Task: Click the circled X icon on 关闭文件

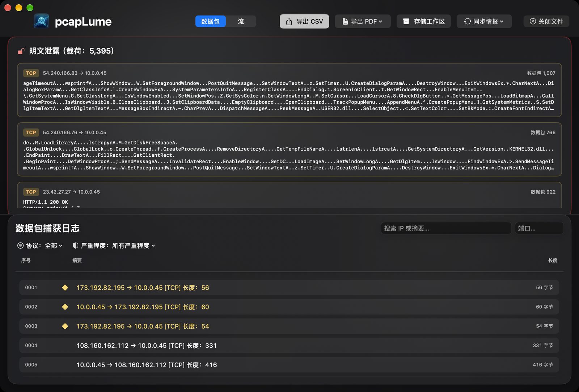Action: 533,21
